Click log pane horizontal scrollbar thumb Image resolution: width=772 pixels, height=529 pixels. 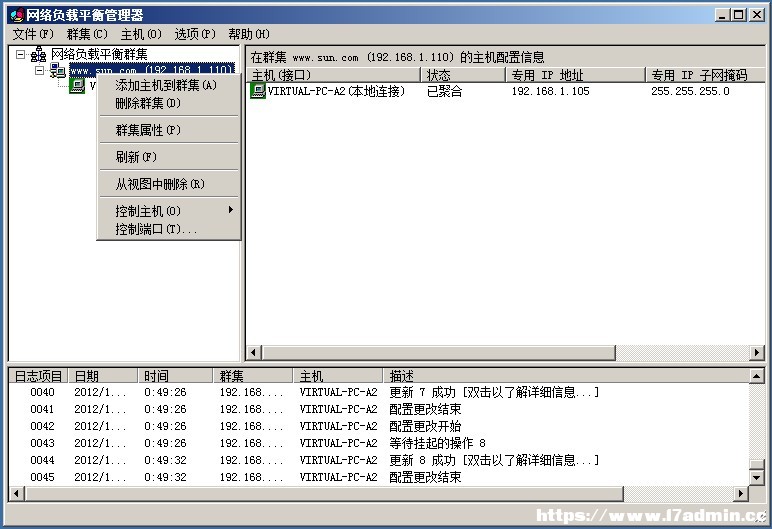324,494
